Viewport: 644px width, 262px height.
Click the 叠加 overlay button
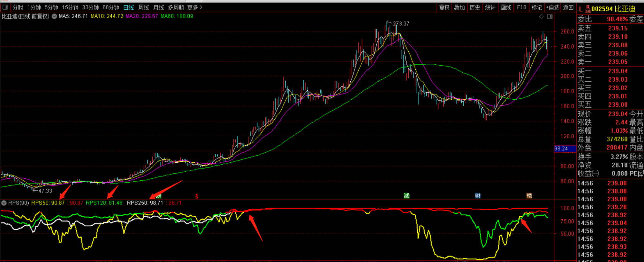tap(459, 7)
